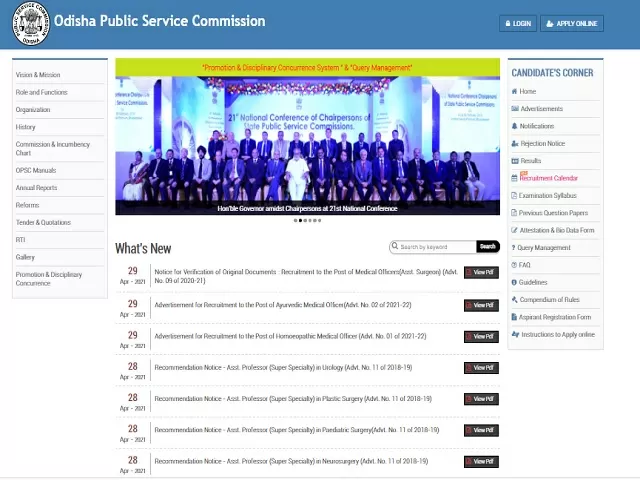Screen dimensions: 640x480
Task: Click the Notifications bell icon
Action: pos(514,126)
